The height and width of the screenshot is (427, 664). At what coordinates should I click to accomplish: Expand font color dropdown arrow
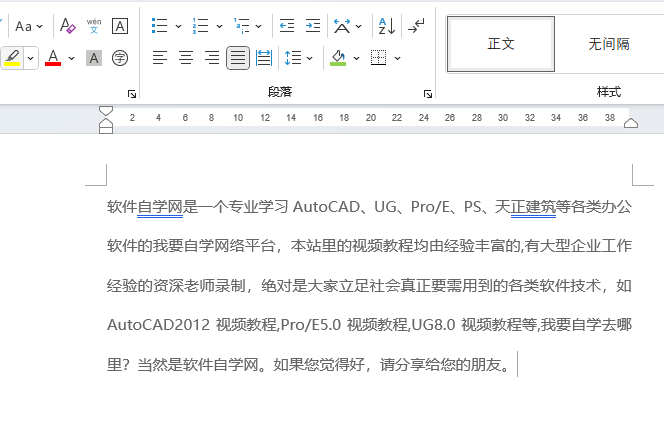(x=72, y=58)
